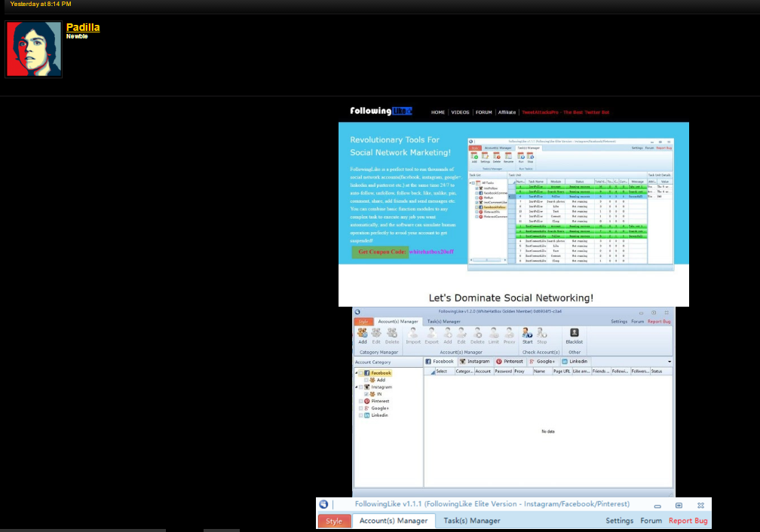Click the Style button in v1.2.0 window

coord(363,322)
